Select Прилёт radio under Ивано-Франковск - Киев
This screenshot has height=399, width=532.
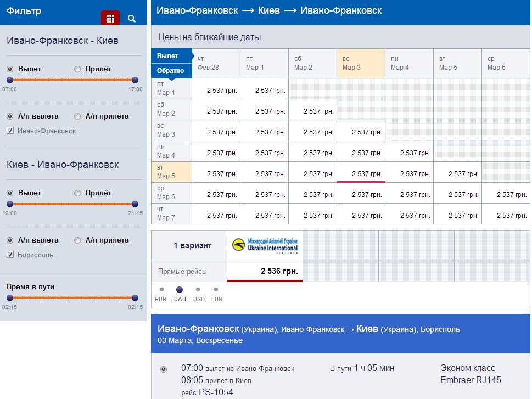click(x=77, y=69)
